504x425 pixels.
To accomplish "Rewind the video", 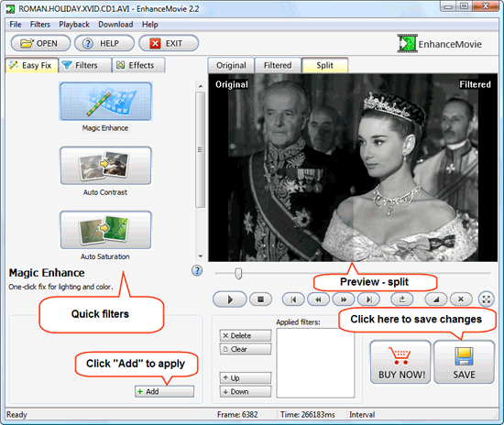I will [318, 300].
